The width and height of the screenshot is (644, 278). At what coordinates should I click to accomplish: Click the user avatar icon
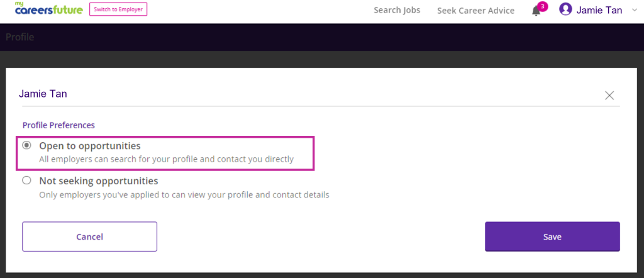pyautogui.click(x=565, y=9)
